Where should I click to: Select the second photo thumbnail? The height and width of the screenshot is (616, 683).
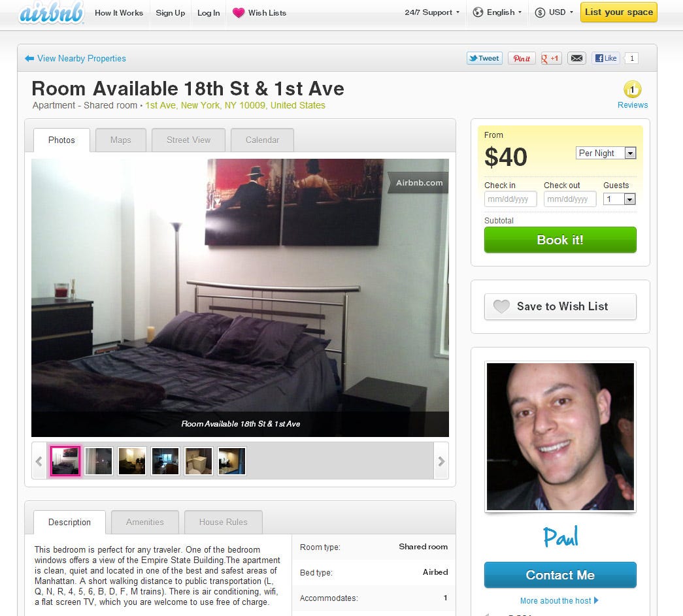click(x=99, y=461)
